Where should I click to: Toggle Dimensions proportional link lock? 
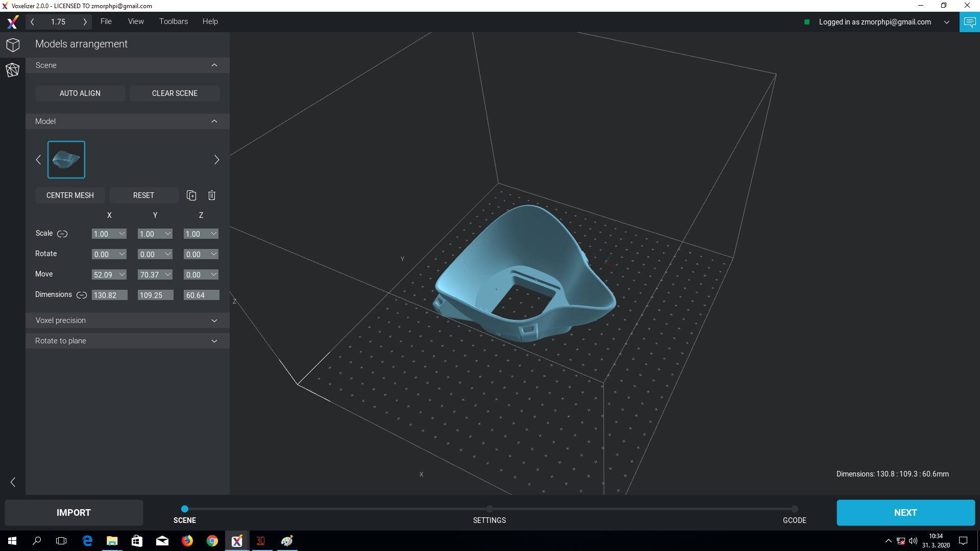81,295
